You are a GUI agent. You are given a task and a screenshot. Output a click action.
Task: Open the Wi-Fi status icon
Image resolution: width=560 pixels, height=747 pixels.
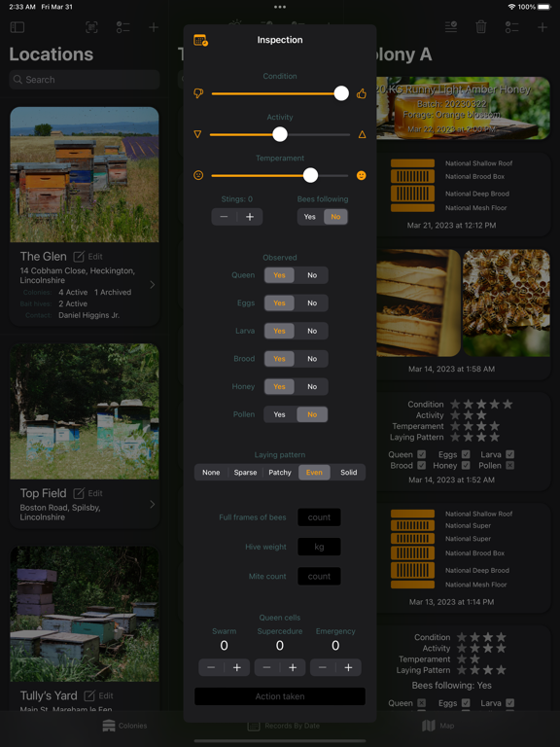tap(511, 7)
